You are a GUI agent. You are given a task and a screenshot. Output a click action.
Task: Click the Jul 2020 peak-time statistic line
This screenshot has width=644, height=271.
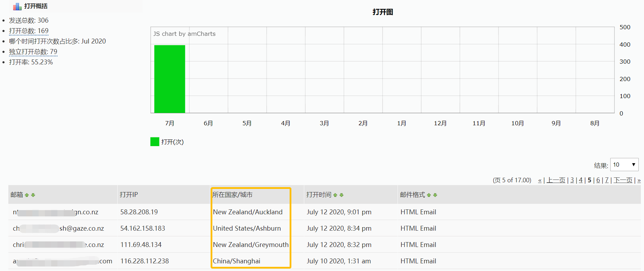tap(57, 41)
